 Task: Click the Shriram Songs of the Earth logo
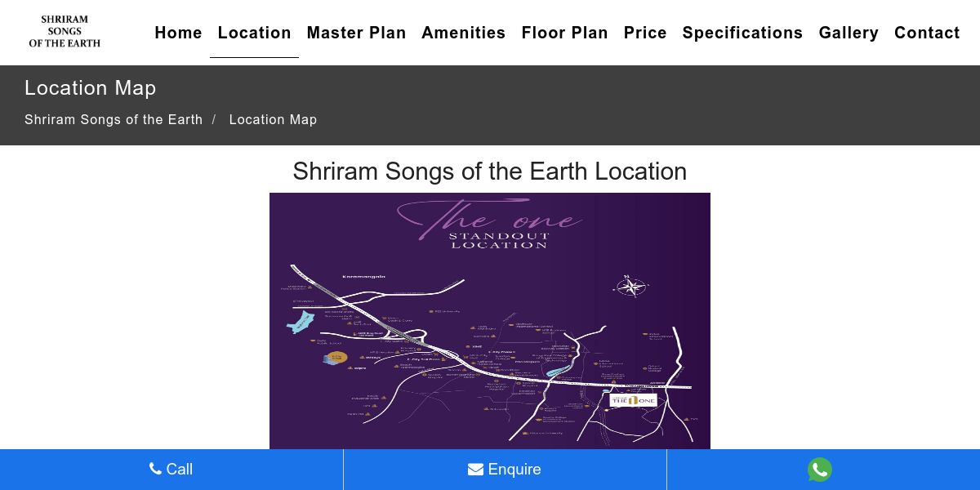click(65, 31)
